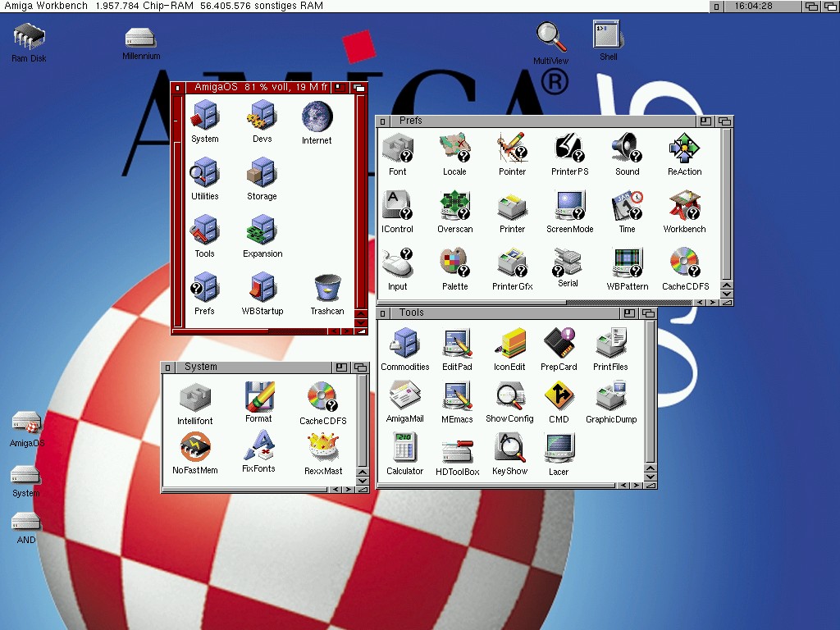Screen dimensions: 840x630
Task: Select the Trashcan icon
Action: [327, 289]
